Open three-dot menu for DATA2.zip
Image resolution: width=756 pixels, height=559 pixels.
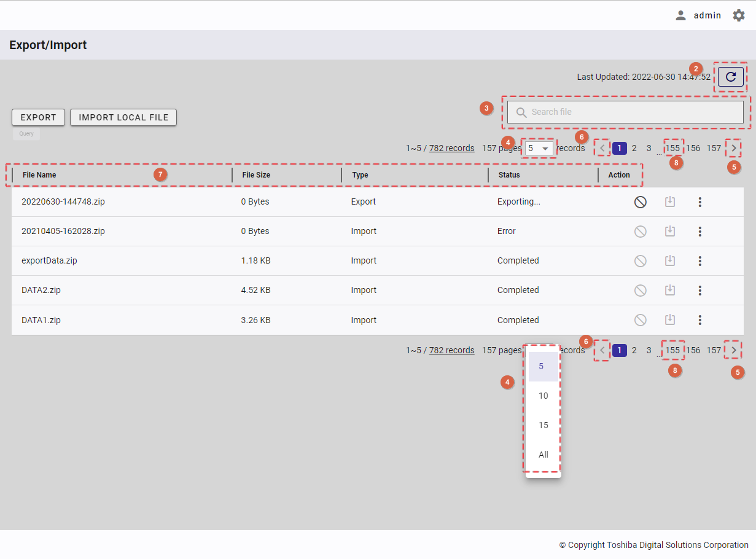[699, 291]
